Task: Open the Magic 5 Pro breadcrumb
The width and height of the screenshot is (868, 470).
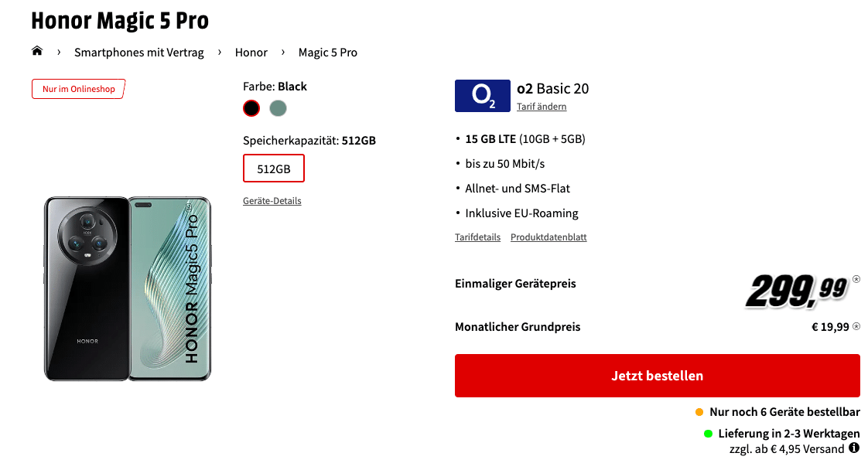Action: 328,53
